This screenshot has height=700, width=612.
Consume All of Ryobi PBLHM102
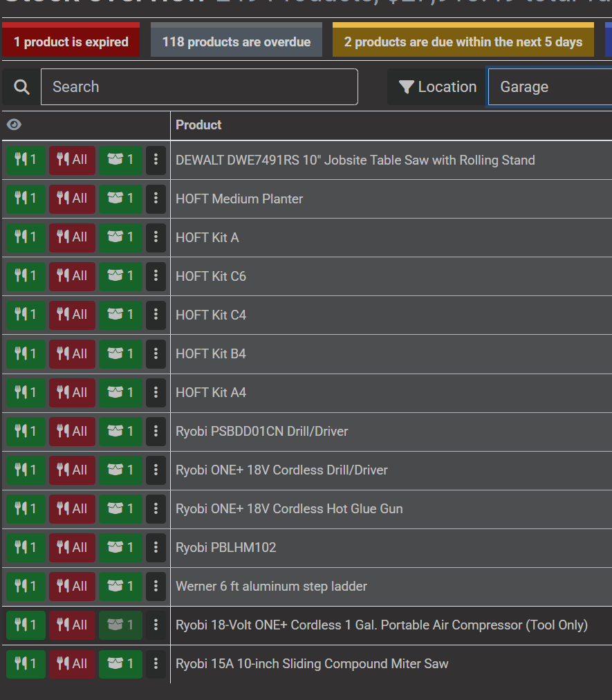(x=72, y=547)
